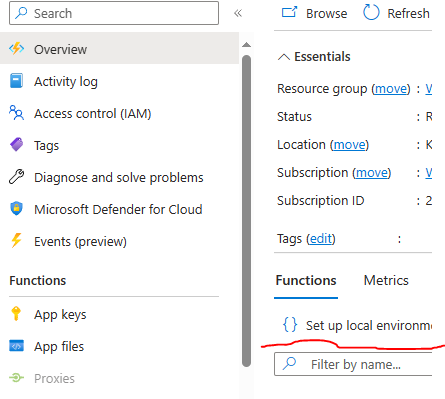Click the Browse toolbar button
Viewport: 445px width, 399px height.
[x=314, y=13]
